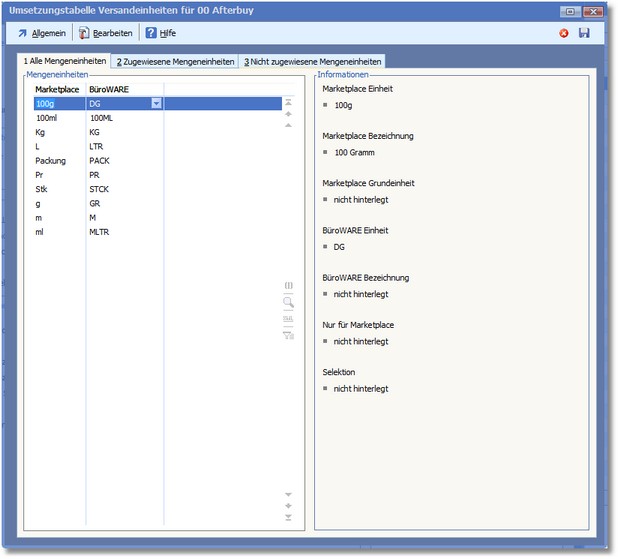Select the Alle Mengeneinheiten tab
This screenshot has width=618, height=559.
pos(65,62)
